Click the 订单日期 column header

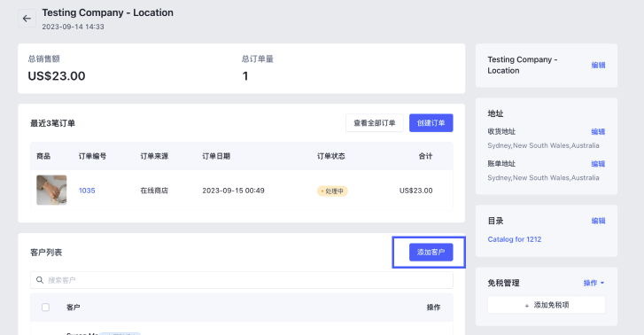tap(216, 156)
